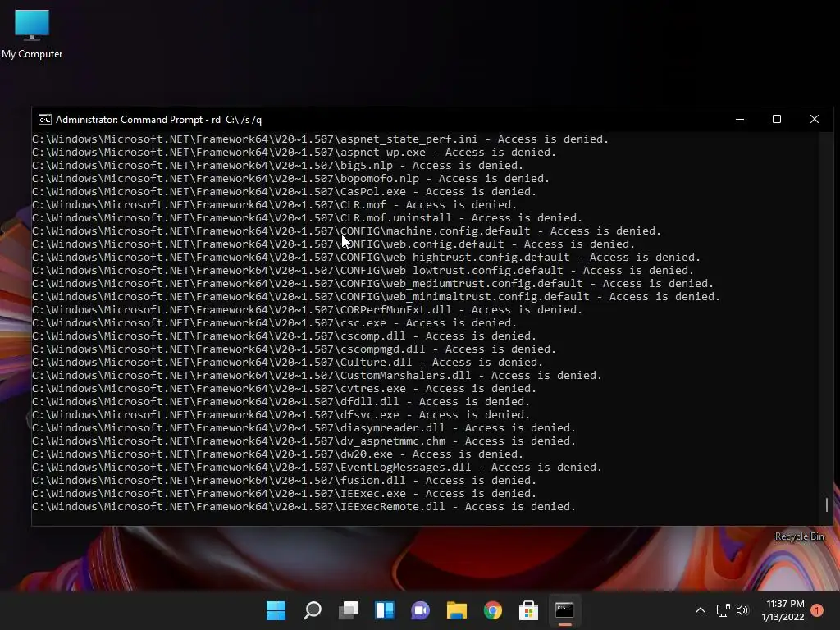Click the web_minimaltrust.config.default line
The image size is (840, 630).
coord(376,297)
